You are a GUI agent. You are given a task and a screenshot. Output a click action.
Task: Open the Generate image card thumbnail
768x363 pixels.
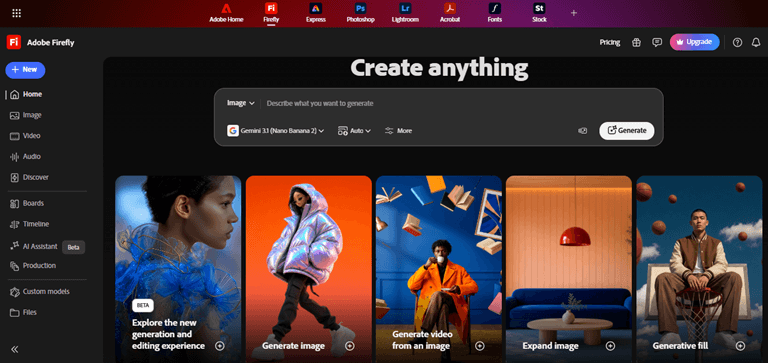(x=309, y=269)
